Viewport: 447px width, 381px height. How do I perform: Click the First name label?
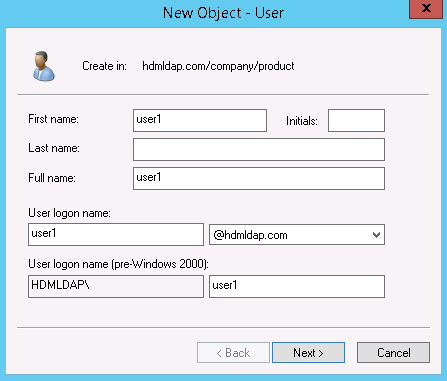(x=53, y=119)
